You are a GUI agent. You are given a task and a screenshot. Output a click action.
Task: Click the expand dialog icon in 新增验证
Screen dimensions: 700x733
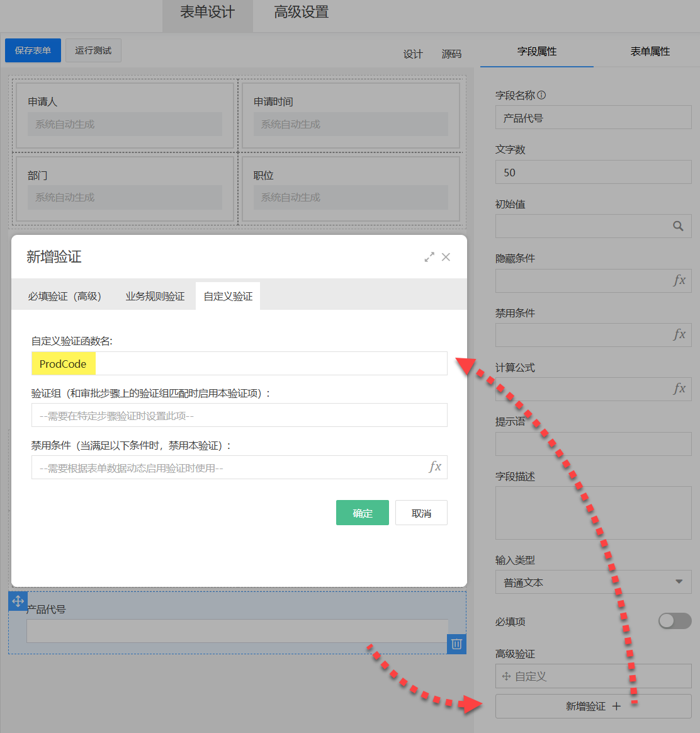[x=429, y=257]
